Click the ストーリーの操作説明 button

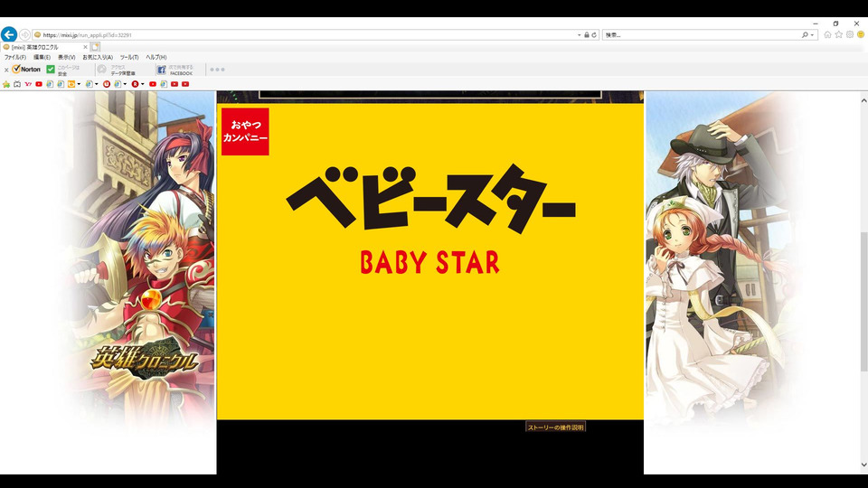[x=555, y=427]
